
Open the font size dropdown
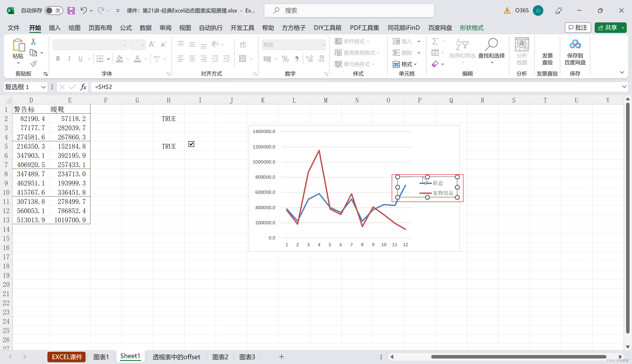(143, 45)
